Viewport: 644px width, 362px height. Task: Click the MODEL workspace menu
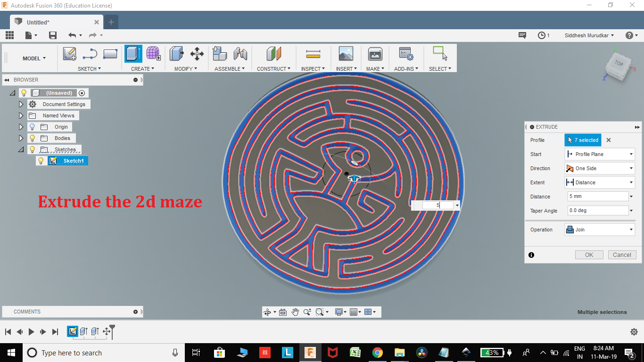tap(32, 58)
